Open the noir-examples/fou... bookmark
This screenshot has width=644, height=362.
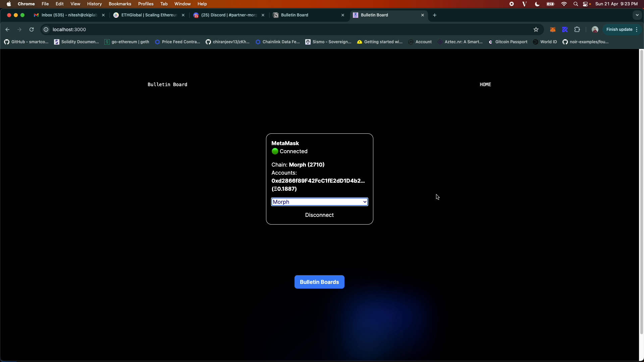(x=586, y=42)
